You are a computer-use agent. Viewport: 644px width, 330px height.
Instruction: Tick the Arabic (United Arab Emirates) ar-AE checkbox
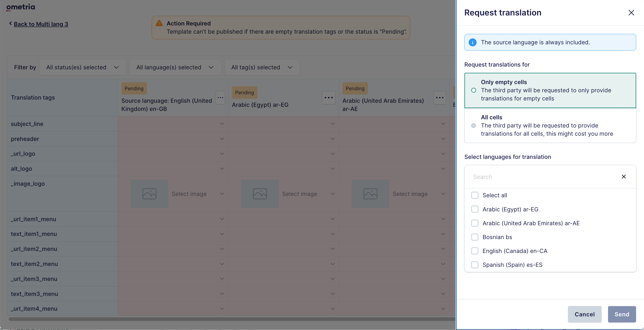(x=475, y=223)
